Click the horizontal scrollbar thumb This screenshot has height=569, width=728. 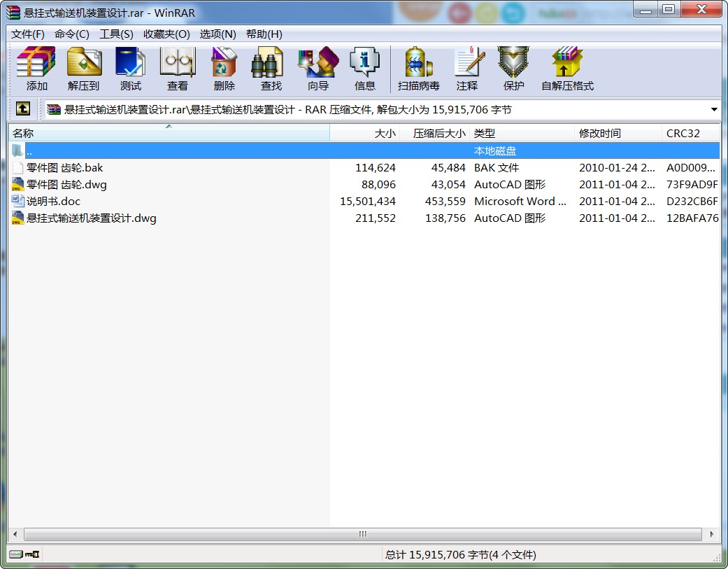click(x=363, y=534)
